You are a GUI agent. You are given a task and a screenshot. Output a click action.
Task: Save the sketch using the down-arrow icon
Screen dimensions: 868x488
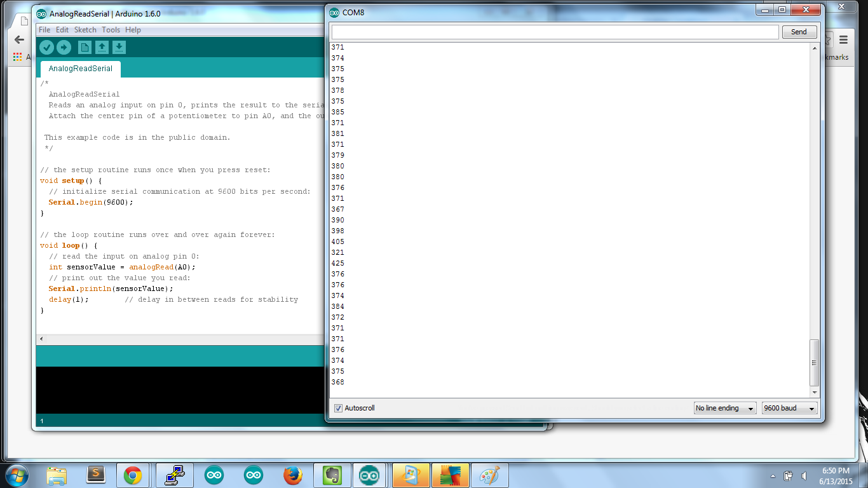click(119, 47)
